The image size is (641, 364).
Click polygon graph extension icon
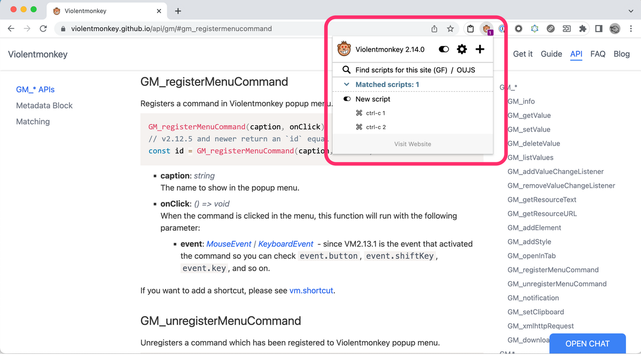(534, 29)
